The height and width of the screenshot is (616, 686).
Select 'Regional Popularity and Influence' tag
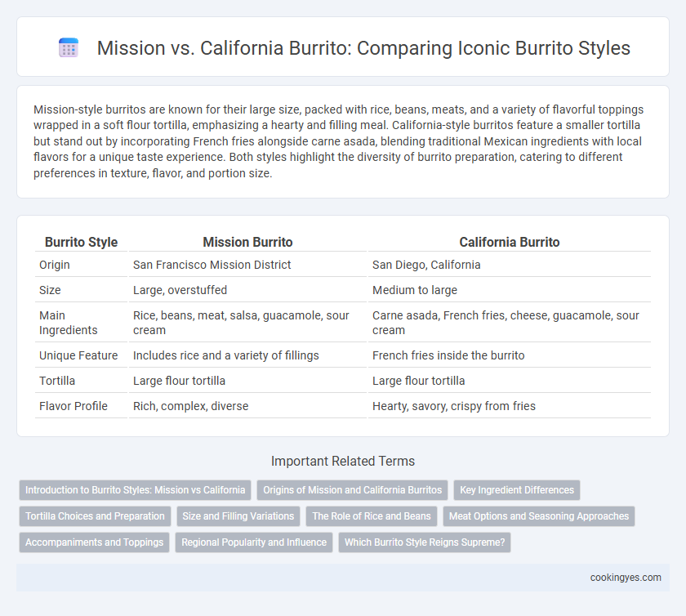254,542
